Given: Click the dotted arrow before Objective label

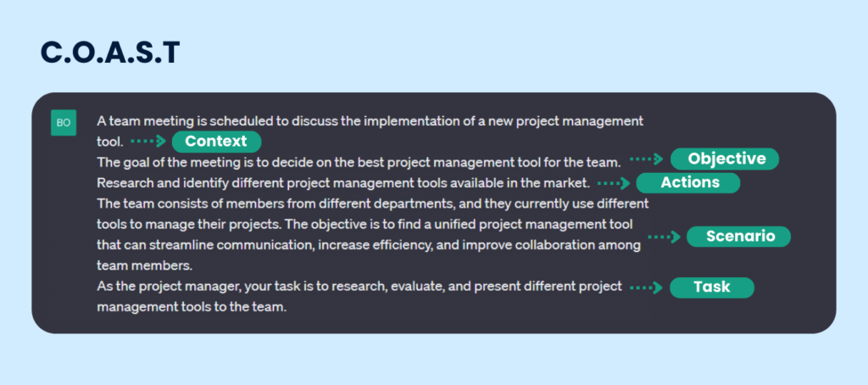Looking at the screenshot, I should click(648, 159).
